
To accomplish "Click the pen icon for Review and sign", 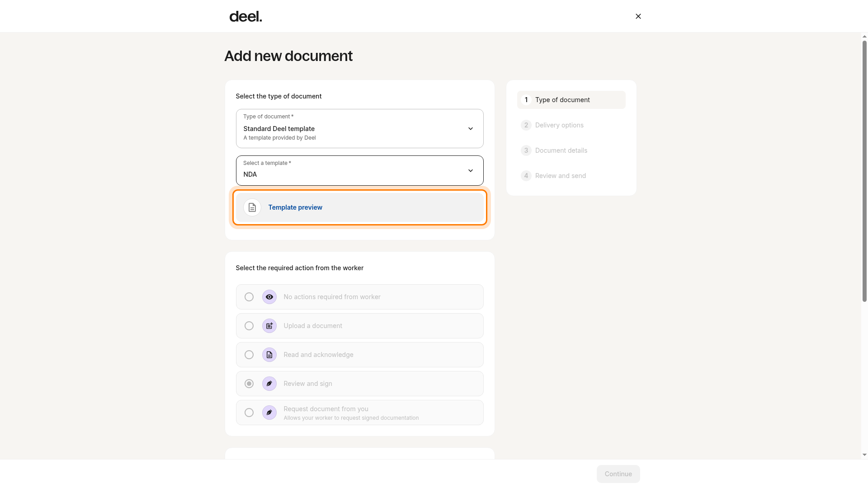I will [269, 384].
